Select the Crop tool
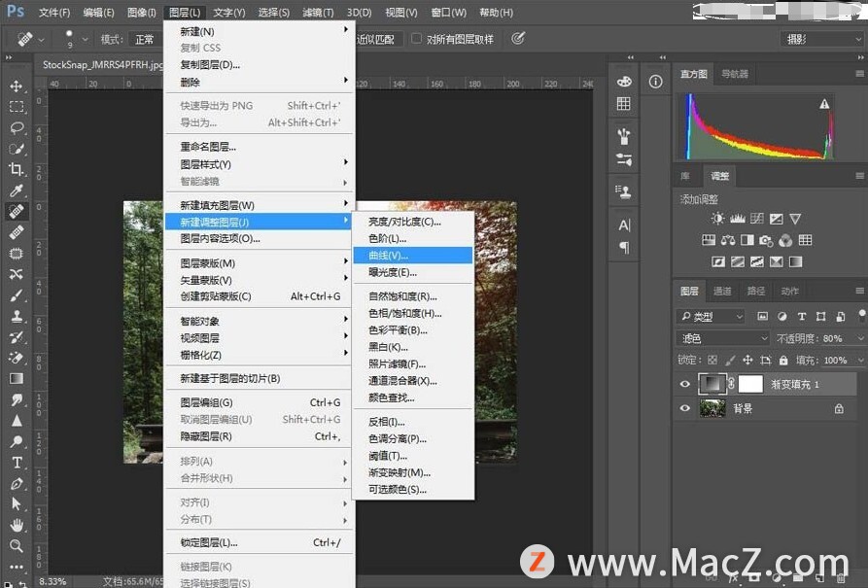Image resolution: width=868 pixels, height=588 pixels. click(x=17, y=169)
